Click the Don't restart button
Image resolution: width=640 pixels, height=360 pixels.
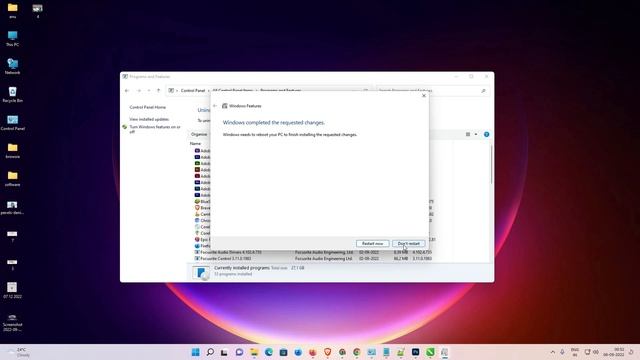[409, 244]
